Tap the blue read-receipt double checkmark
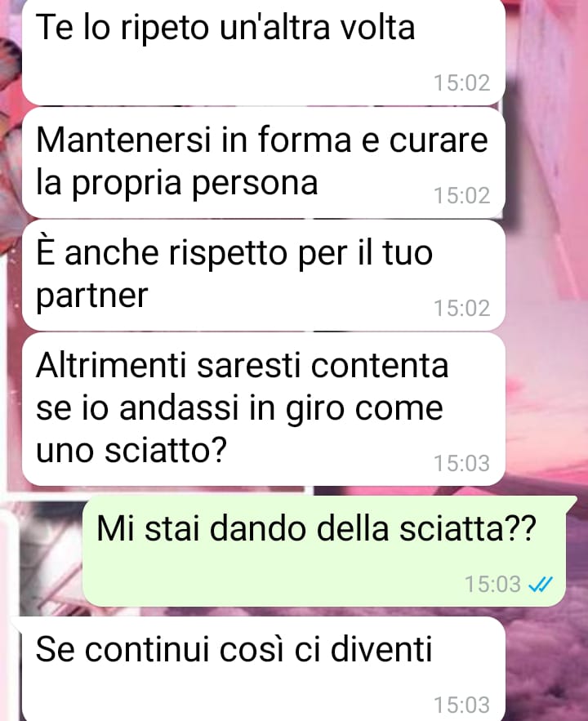Screen dimensions: 588x721 click(541, 585)
